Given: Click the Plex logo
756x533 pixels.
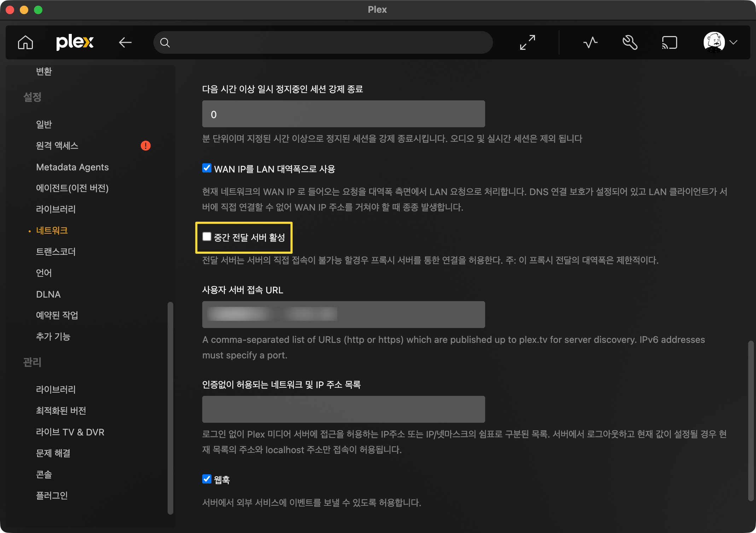Looking at the screenshot, I should (x=75, y=42).
